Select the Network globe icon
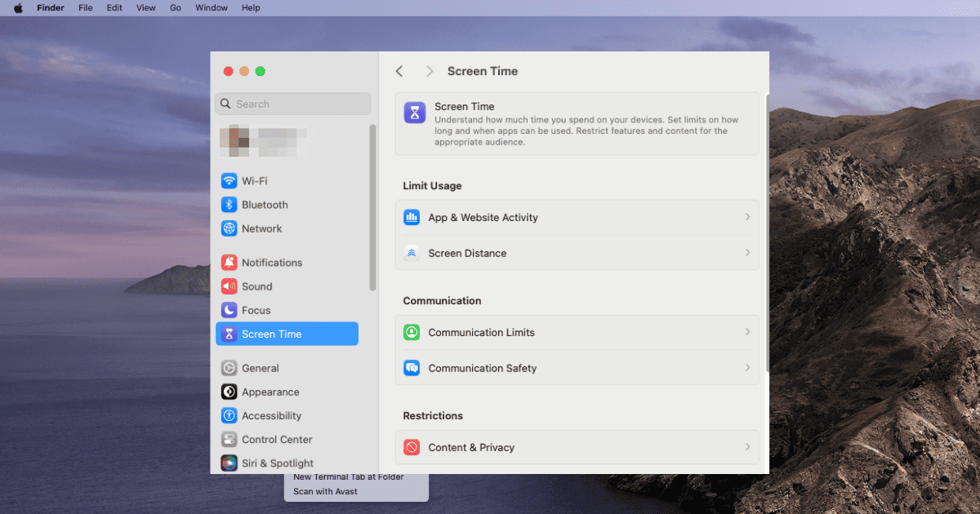Screen dimensions: 980x514 pos(229,228)
